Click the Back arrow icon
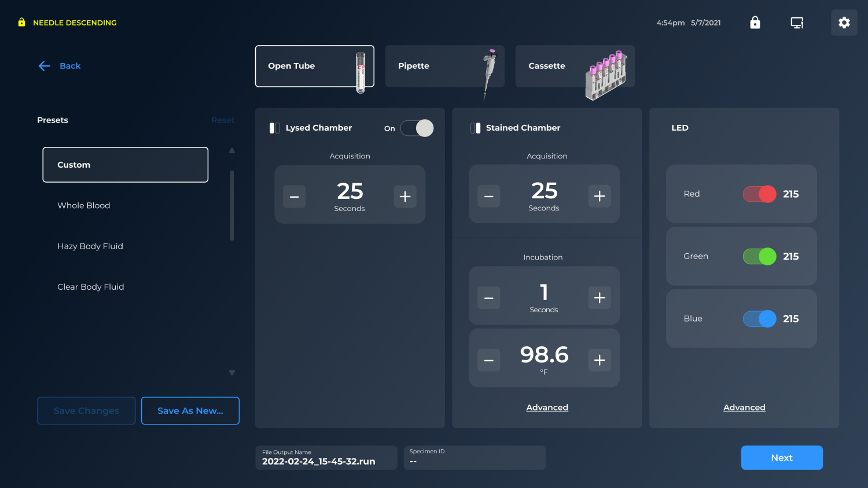 click(x=45, y=66)
